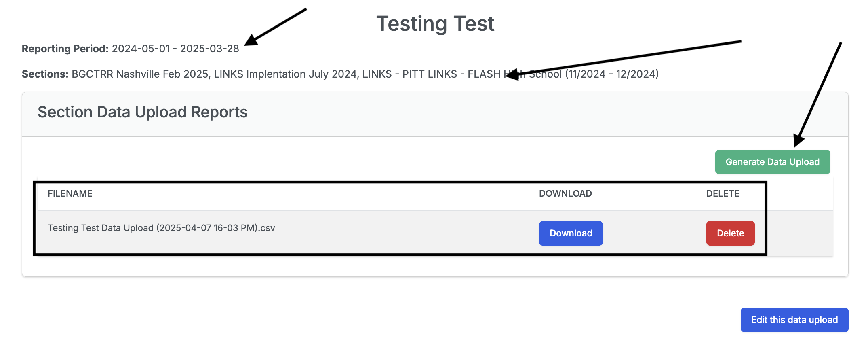Download the Testing Test Data Upload csv
This screenshot has height=346, width=868.
point(571,233)
